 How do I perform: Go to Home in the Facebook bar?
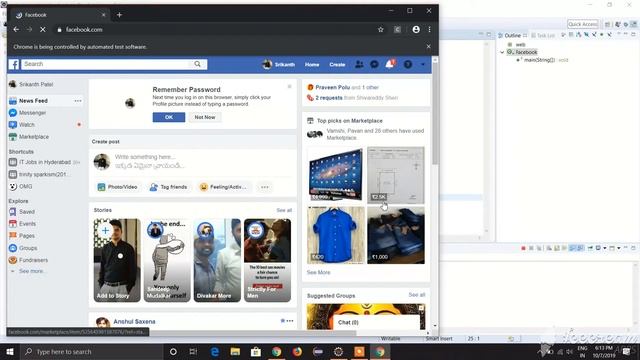[x=312, y=64]
